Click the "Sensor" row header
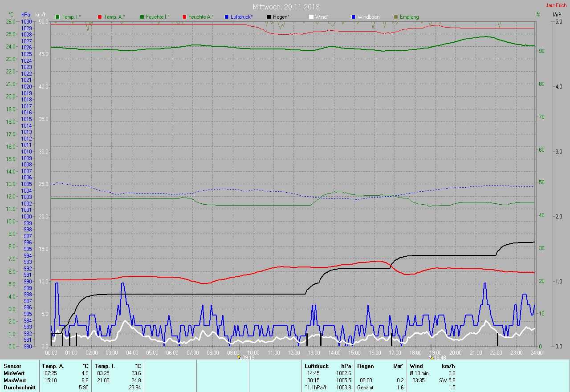Screen dimensions: 570x392 point(12,366)
